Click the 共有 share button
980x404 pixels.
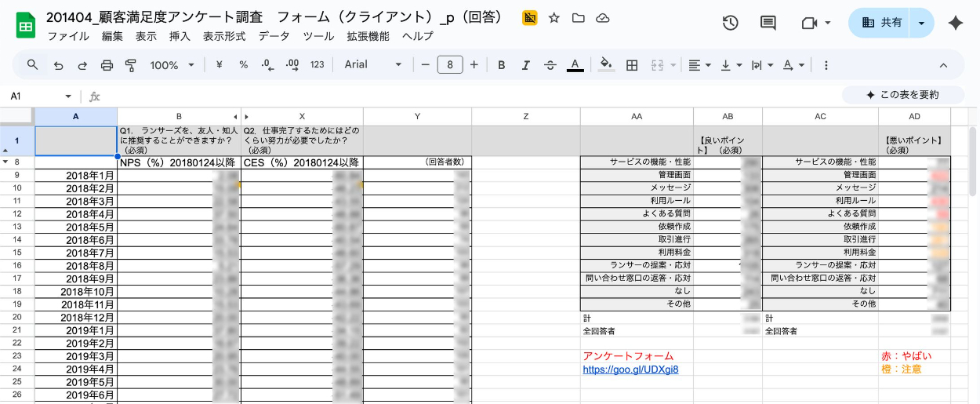881,23
